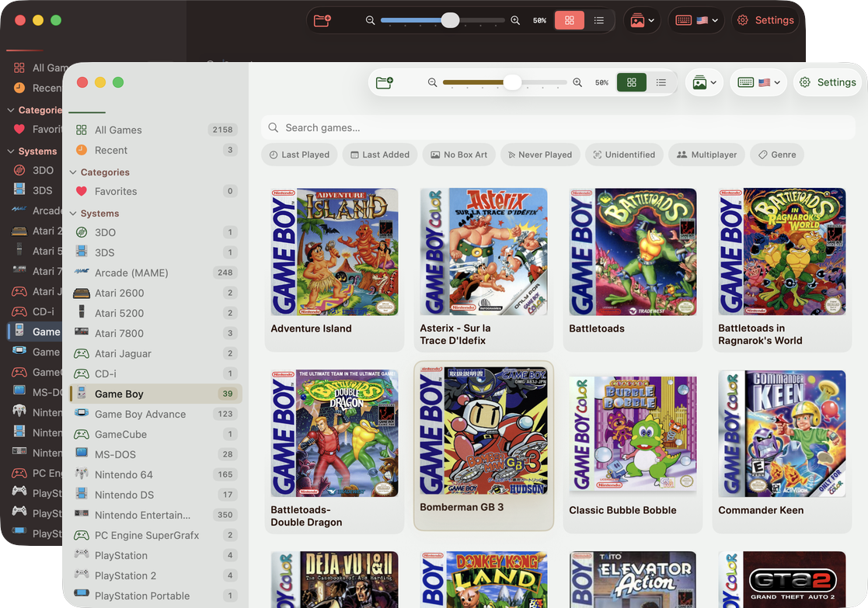Open the Grand Theft Auto 2 cover

point(782,579)
